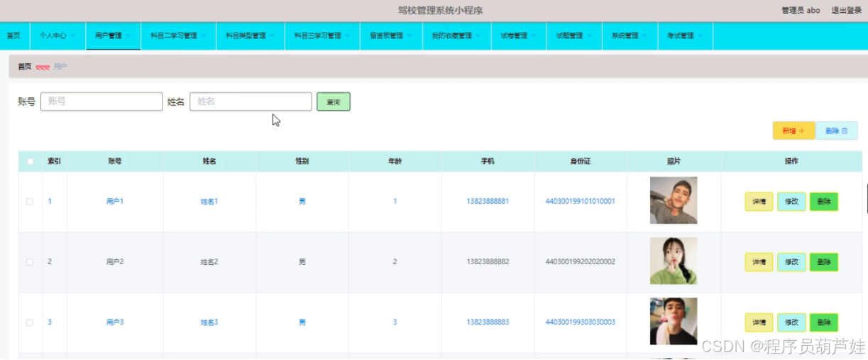Image resolution: width=868 pixels, height=360 pixels.
Task: Open the 系统管理 menu
Action: click(630, 36)
